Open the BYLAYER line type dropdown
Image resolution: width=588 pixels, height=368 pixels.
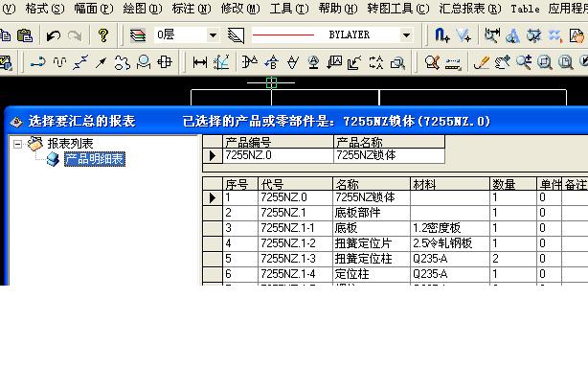tap(406, 35)
